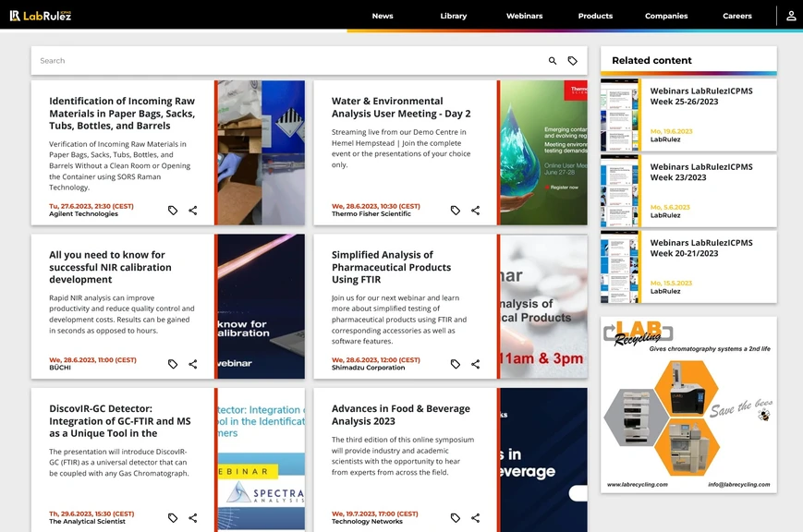Click Technology Networks organizer name
This screenshot has height=532, width=803.
(x=367, y=522)
